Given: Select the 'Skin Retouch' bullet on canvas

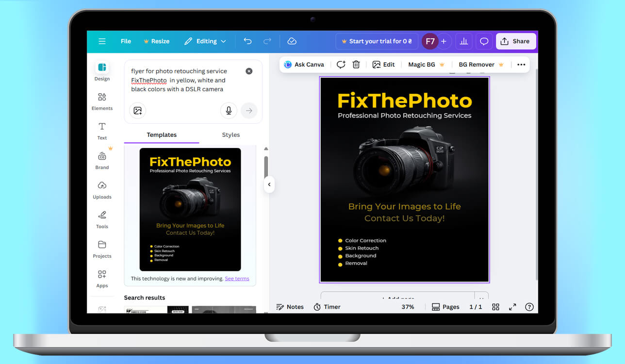Looking at the screenshot, I should tap(362, 248).
